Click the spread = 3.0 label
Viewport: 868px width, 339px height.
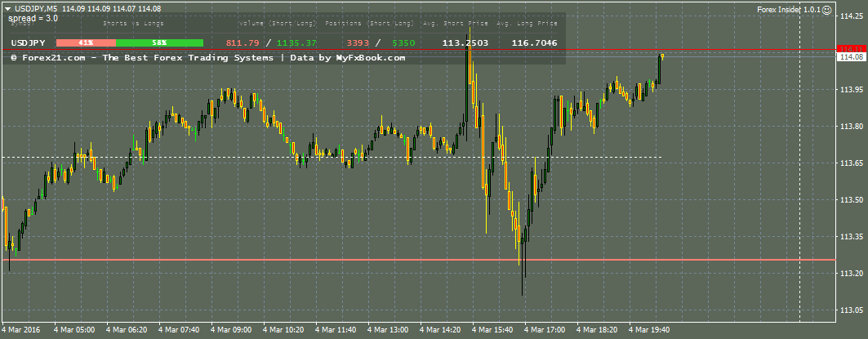33,18
